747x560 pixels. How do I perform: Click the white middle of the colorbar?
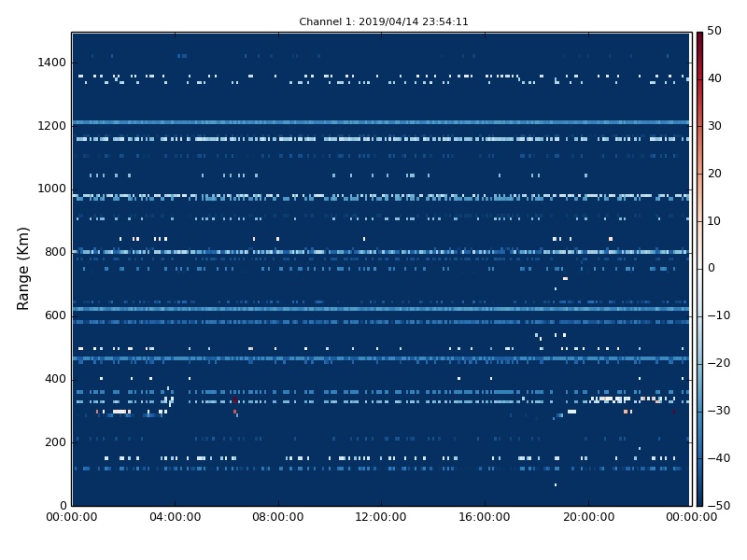click(699, 269)
